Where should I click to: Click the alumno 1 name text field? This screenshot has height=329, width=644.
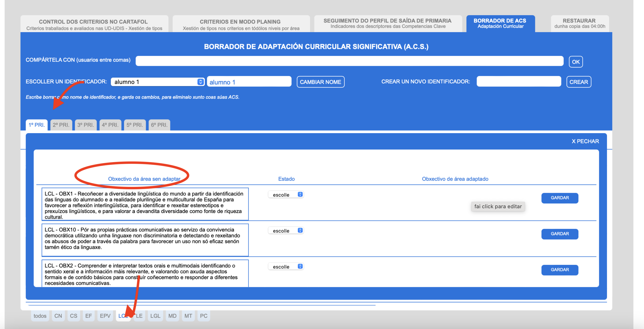click(249, 82)
